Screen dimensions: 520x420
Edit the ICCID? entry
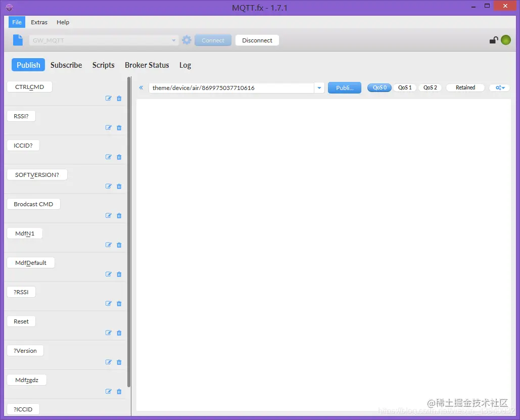109,157
